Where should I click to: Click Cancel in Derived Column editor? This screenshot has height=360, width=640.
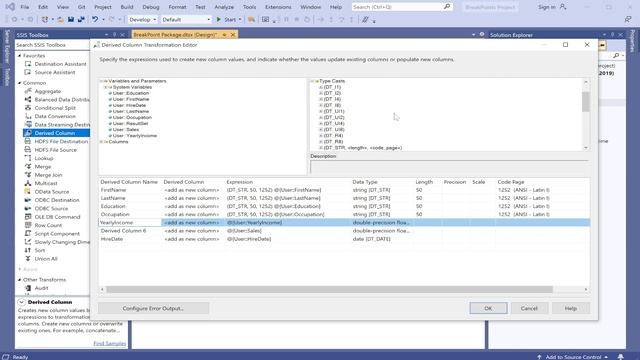[x=529, y=308]
